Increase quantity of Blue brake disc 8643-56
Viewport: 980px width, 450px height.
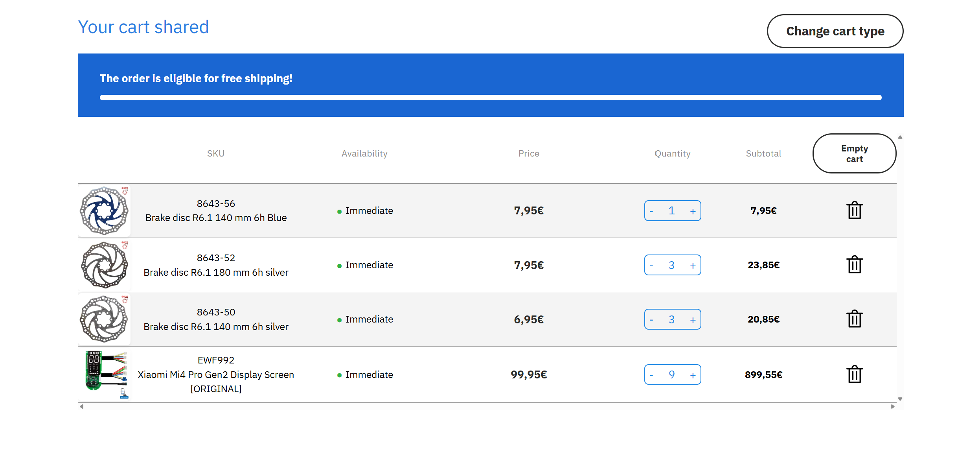693,211
